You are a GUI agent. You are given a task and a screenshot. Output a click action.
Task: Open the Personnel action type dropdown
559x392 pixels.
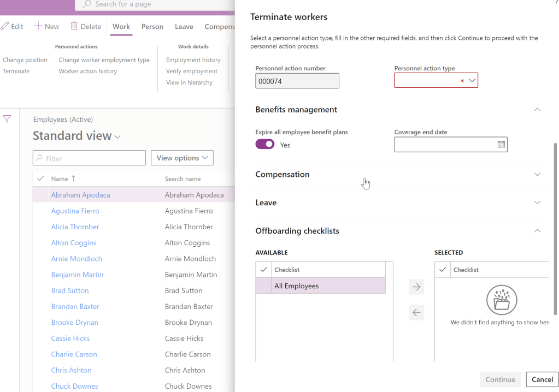472,81
